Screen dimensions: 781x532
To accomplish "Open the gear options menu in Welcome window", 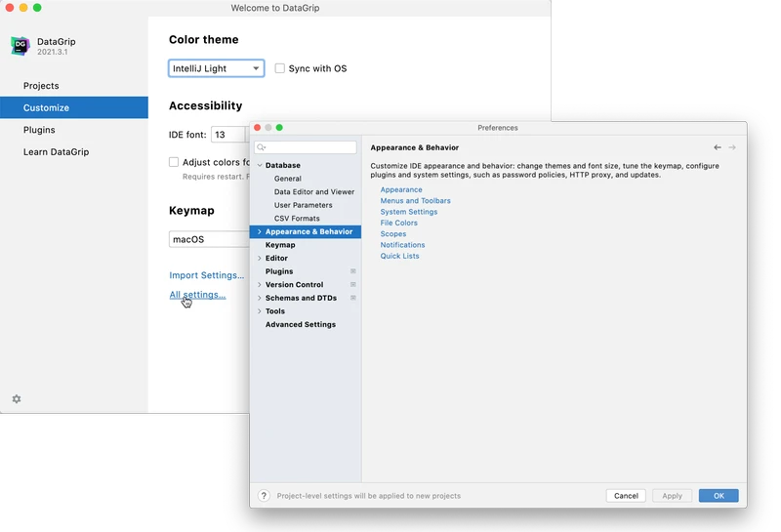I will click(17, 399).
